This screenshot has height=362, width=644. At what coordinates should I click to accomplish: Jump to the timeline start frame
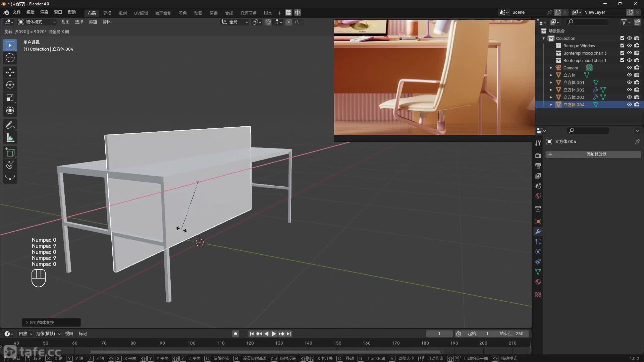252,334
